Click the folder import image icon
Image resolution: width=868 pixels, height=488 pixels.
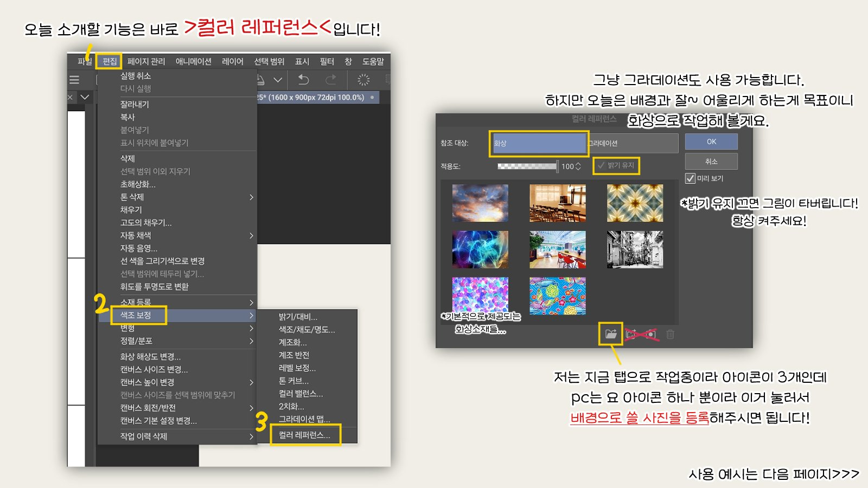(x=611, y=334)
